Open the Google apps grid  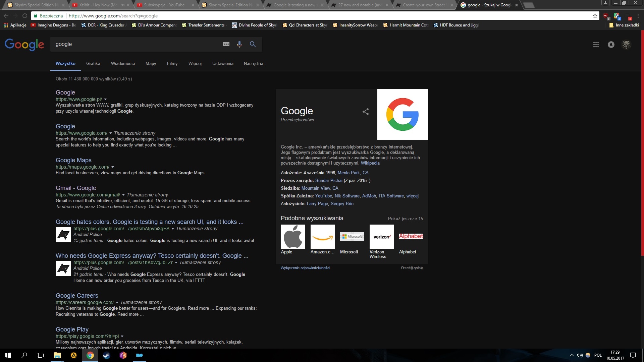coord(596,44)
